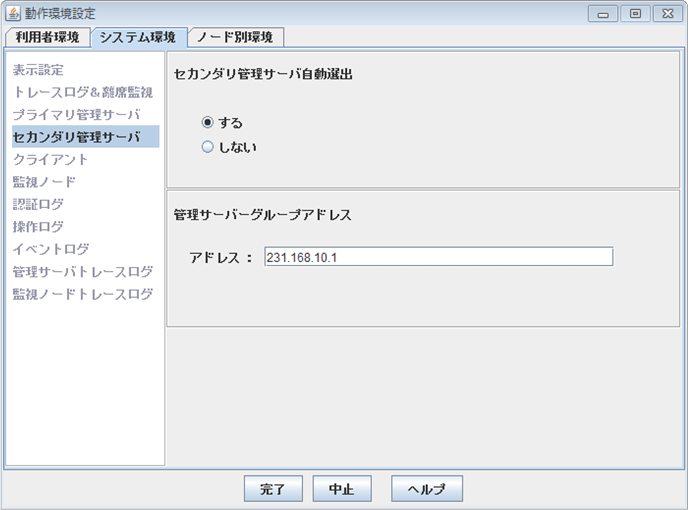Screen dimensions: 688x510
Task: Click the 完了 button
Action: point(273,488)
